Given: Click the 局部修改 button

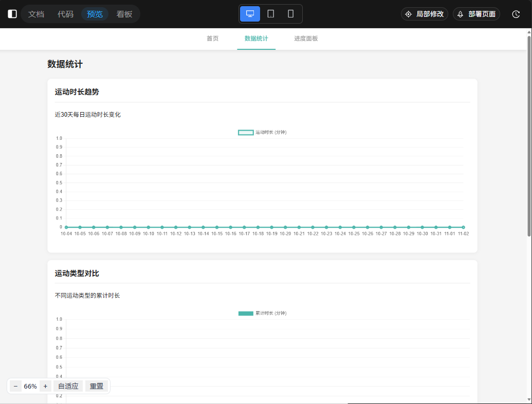Looking at the screenshot, I should point(425,14).
